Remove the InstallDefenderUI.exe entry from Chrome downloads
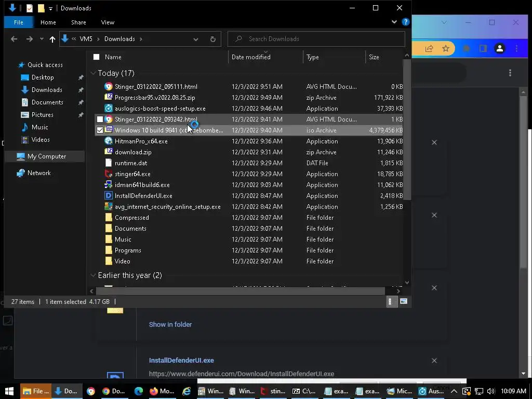This screenshot has width=532, height=399. (x=434, y=361)
